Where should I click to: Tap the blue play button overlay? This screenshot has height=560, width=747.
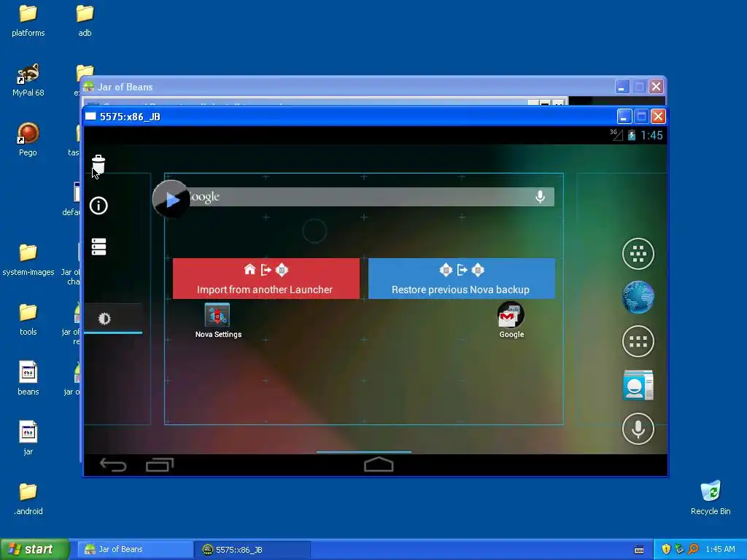pyautogui.click(x=171, y=199)
